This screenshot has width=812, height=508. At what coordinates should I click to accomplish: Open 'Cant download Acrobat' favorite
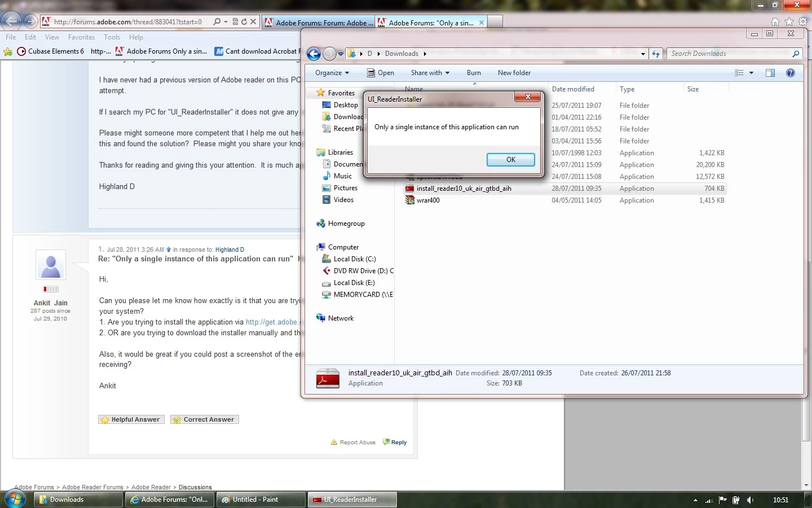point(257,51)
